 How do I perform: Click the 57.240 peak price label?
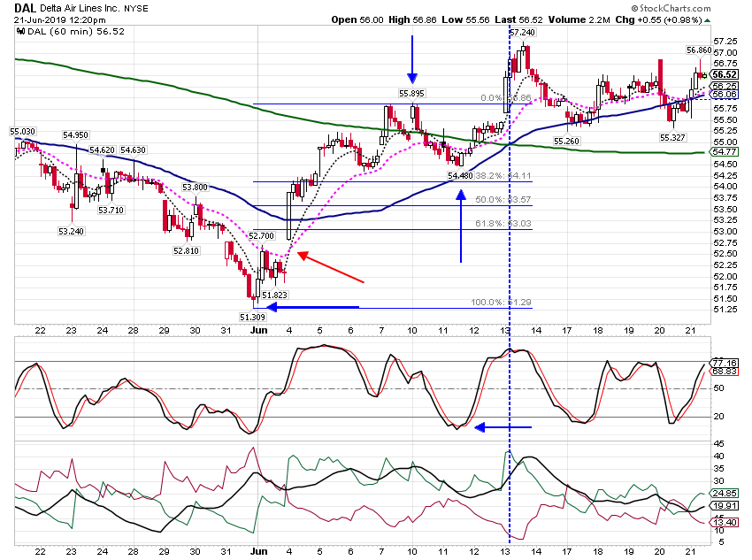[x=522, y=32]
